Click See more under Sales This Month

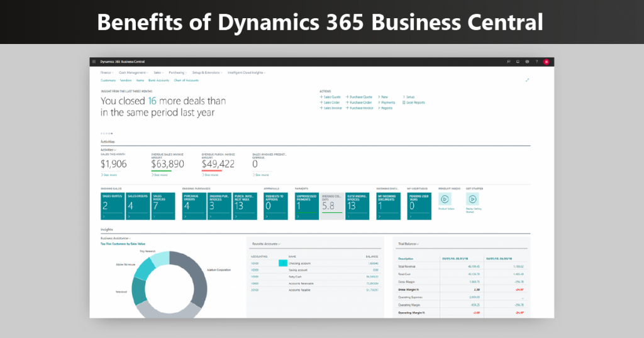pyautogui.click(x=109, y=175)
